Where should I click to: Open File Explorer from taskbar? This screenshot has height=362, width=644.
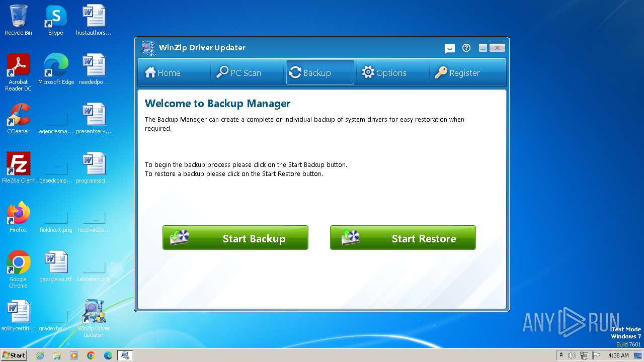pos(57,355)
